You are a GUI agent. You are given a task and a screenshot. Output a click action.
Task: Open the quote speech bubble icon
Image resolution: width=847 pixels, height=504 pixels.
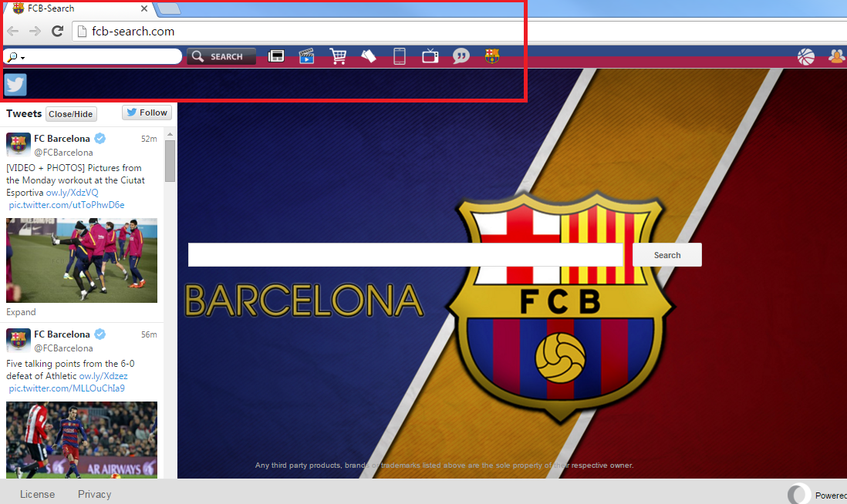(461, 56)
